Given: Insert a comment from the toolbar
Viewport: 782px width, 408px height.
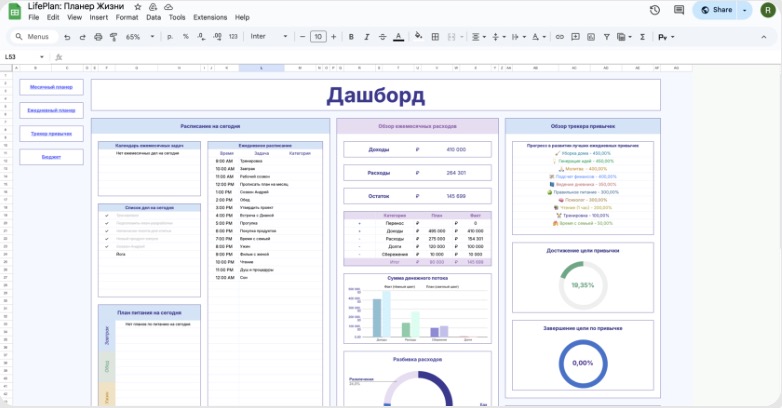Looking at the screenshot, I should click(x=575, y=37).
